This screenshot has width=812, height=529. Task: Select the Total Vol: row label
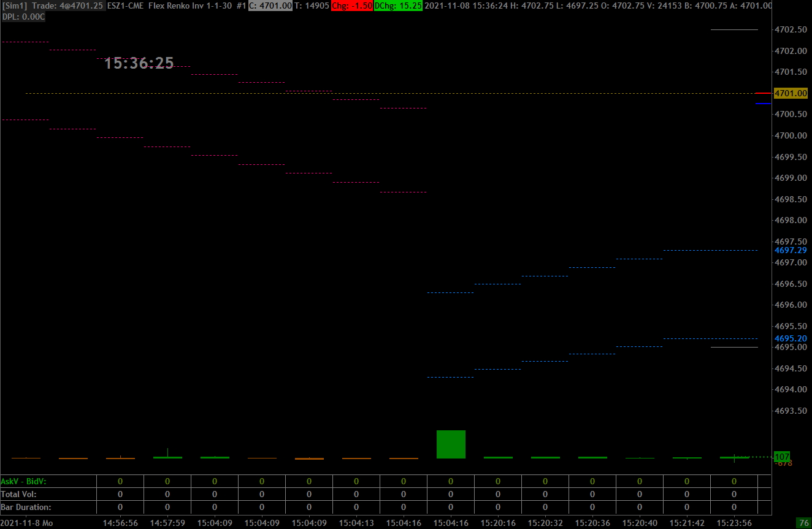click(19, 494)
